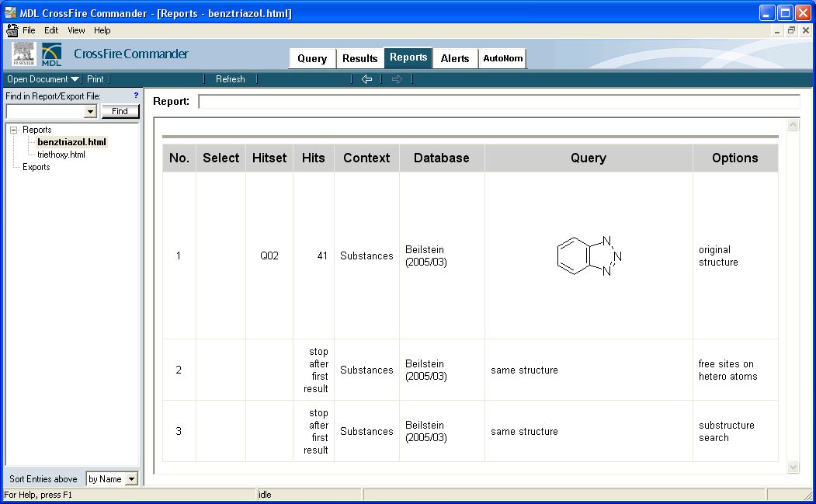Click the report scroll up arrow
816x504 pixels.
pos(793,125)
